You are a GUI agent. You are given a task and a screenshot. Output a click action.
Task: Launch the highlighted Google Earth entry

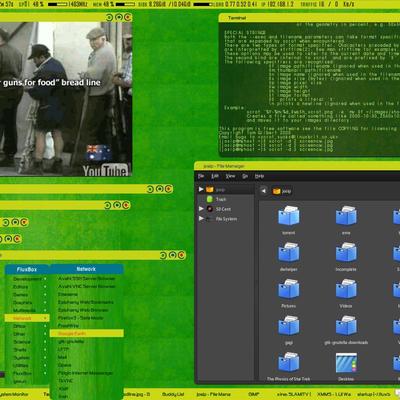pyautogui.click(x=87, y=333)
